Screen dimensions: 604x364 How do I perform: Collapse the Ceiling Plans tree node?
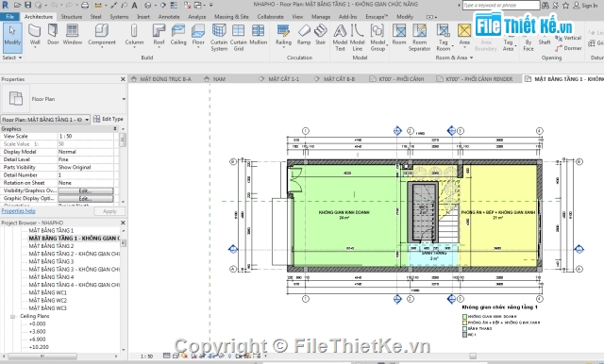pos(12,316)
